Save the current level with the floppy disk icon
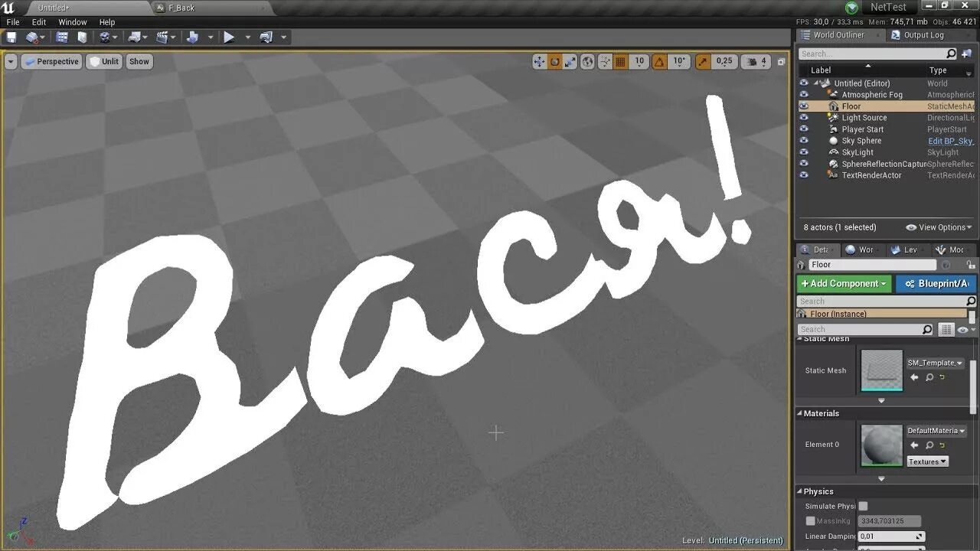Viewport: 980px width, 551px height. tap(11, 37)
